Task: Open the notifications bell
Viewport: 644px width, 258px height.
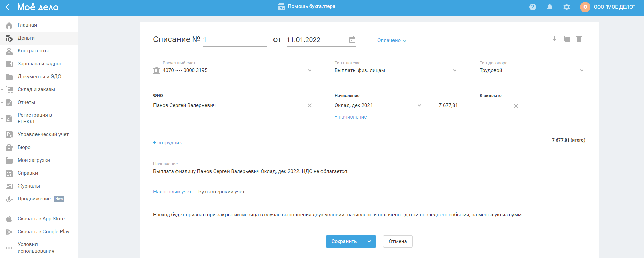Action: [550, 7]
